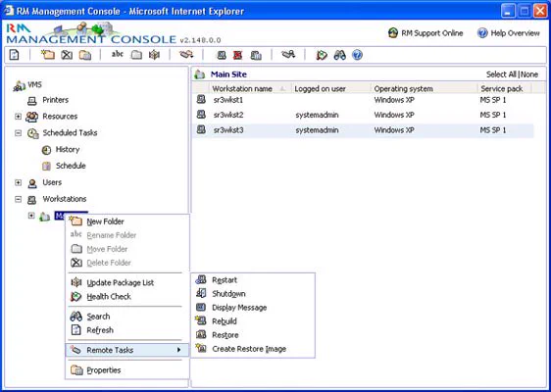Image resolution: width=551 pixels, height=392 pixels.
Task: Choose Restart in the Remote Tasks submenu
Action: click(252, 280)
